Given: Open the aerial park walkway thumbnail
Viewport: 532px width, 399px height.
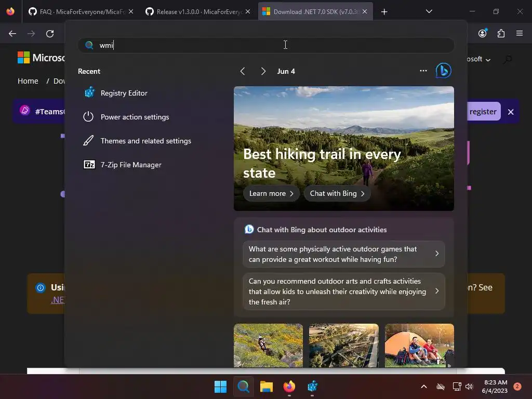Looking at the screenshot, I should point(344,345).
